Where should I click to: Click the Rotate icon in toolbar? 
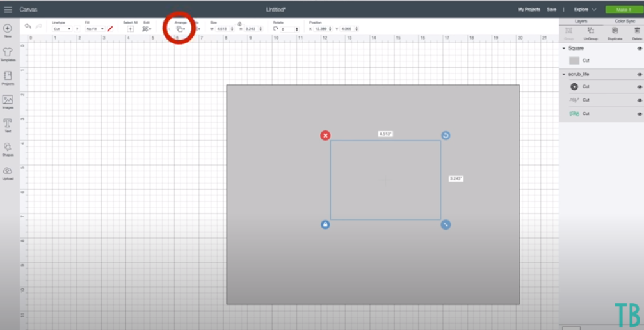(x=276, y=29)
